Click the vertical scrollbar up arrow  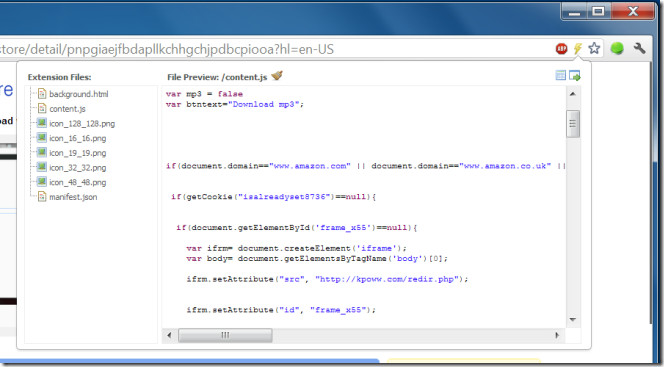coord(573,94)
